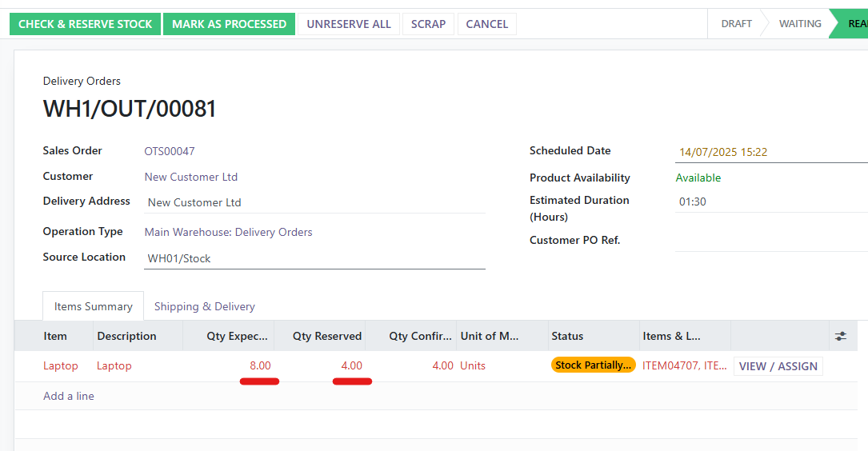This screenshot has width=868, height=451.
Task: Click Check & Reserve Stock button
Action: point(85,24)
